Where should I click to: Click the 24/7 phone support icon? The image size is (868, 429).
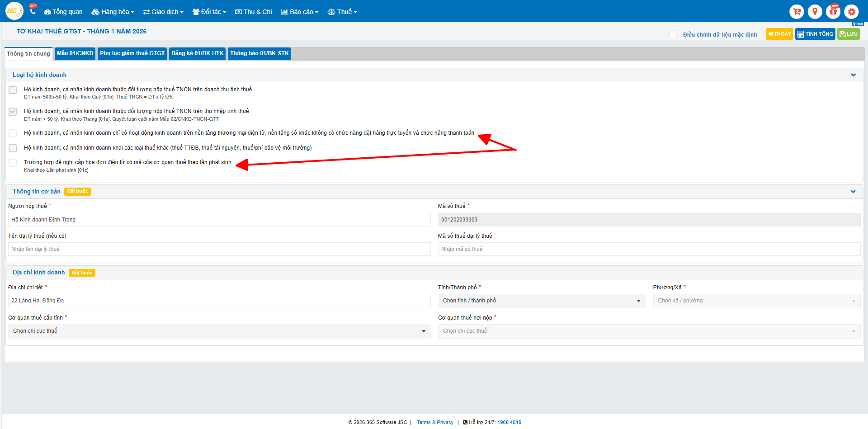tap(33, 11)
